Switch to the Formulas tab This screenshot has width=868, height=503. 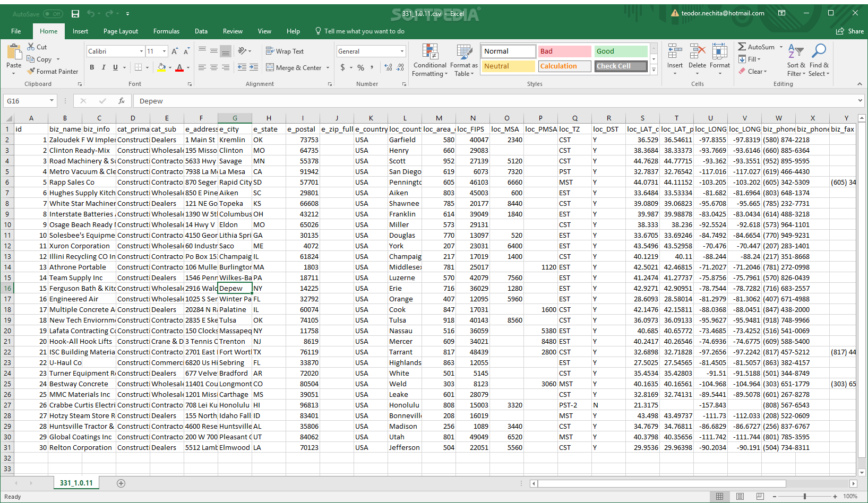pos(166,31)
